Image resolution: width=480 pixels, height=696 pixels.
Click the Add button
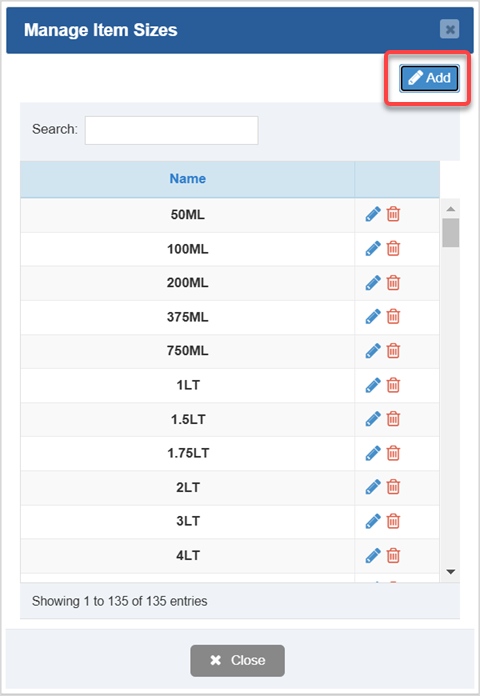coord(429,78)
